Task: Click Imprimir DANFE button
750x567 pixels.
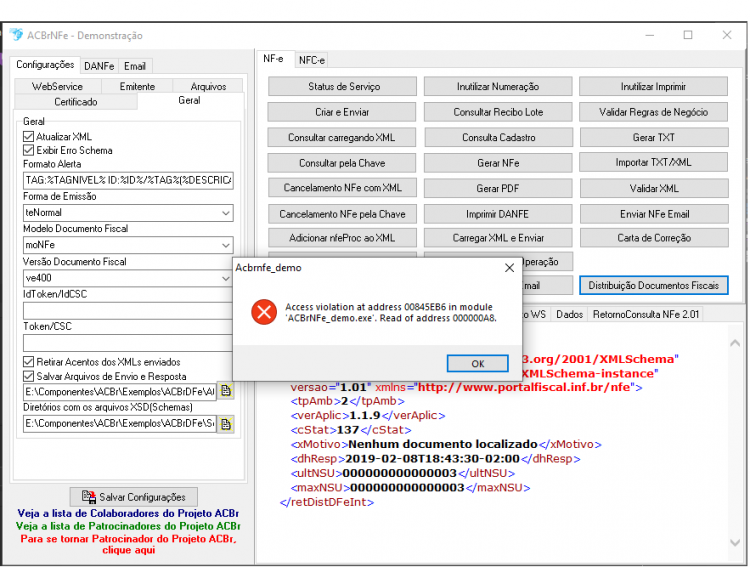Action: [x=498, y=214]
